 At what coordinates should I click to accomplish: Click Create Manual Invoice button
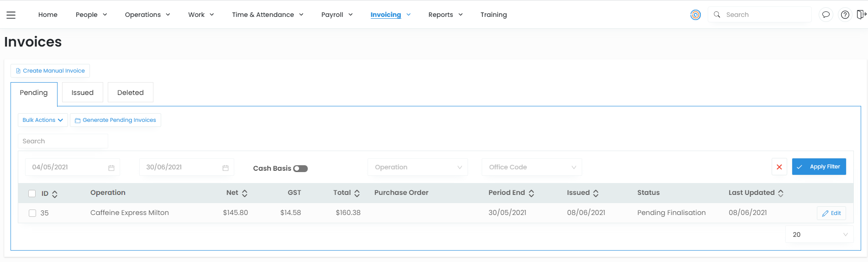click(x=50, y=71)
